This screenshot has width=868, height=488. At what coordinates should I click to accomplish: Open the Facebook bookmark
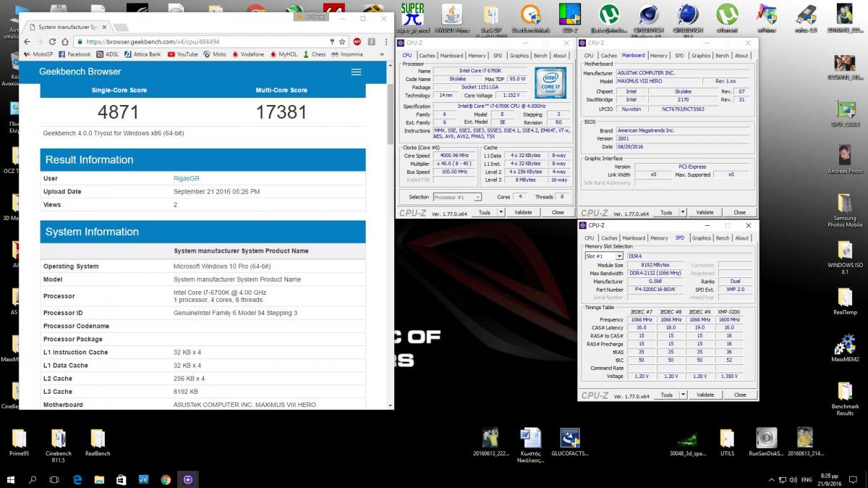(74, 54)
